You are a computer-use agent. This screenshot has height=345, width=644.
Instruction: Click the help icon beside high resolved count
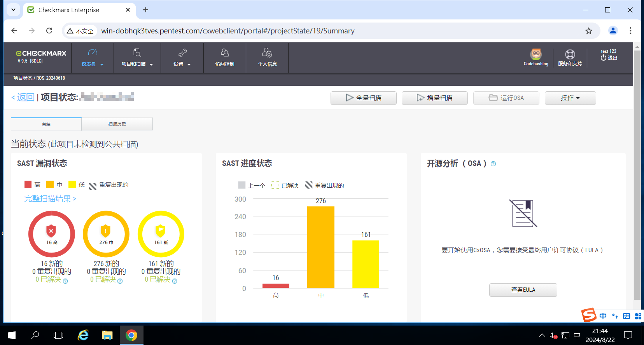[x=65, y=281]
